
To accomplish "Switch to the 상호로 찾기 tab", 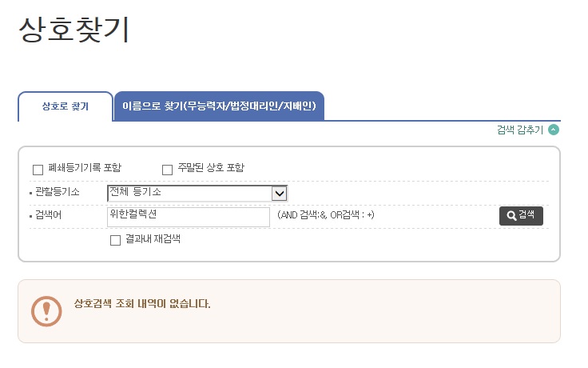I will [66, 106].
